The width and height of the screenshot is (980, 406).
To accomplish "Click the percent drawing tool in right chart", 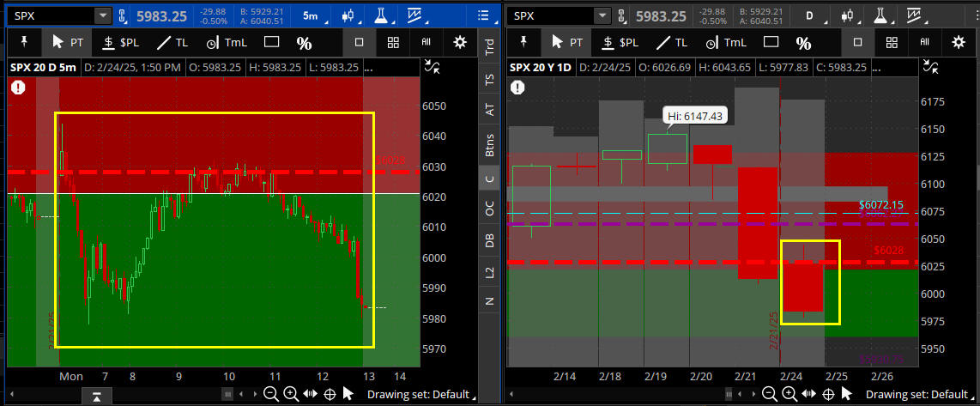I will coord(803,42).
